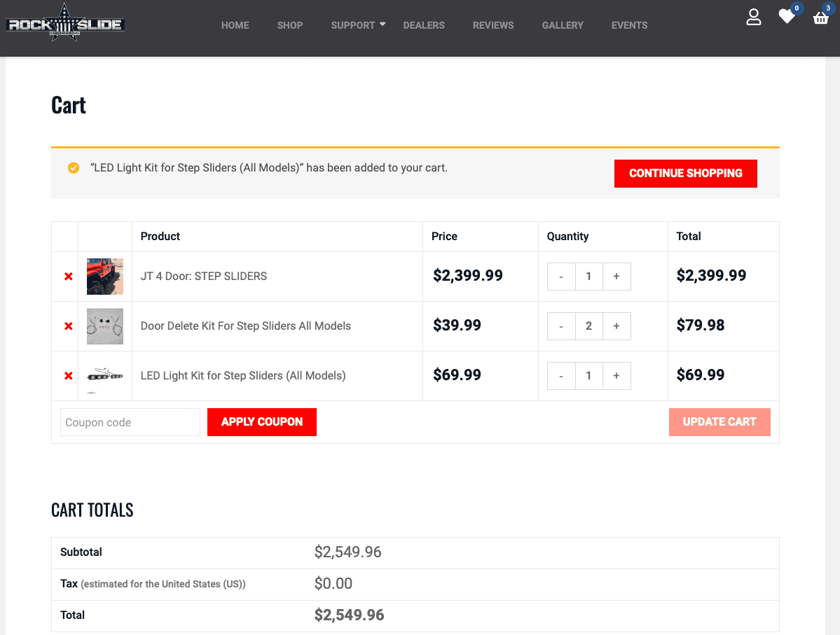Click the Cart page heading

69,106
